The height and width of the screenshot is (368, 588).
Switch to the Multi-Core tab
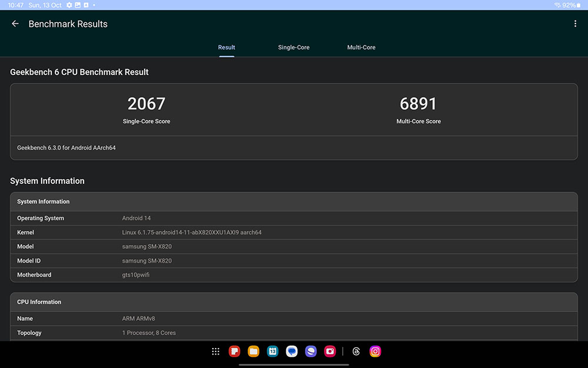click(361, 48)
